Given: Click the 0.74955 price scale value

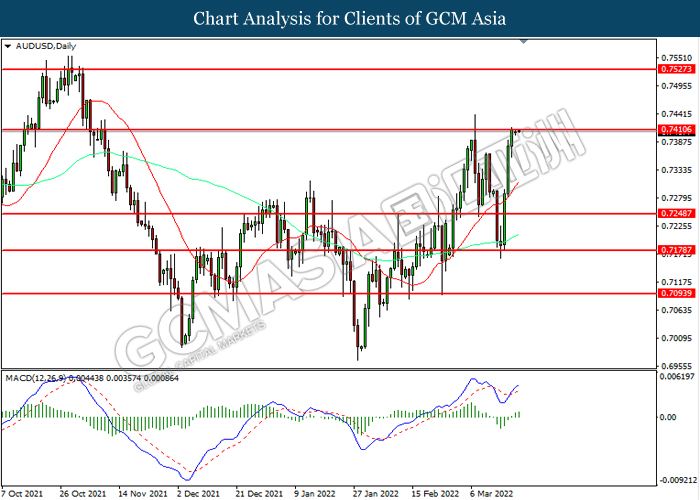Looking at the screenshot, I should pos(676,86).
